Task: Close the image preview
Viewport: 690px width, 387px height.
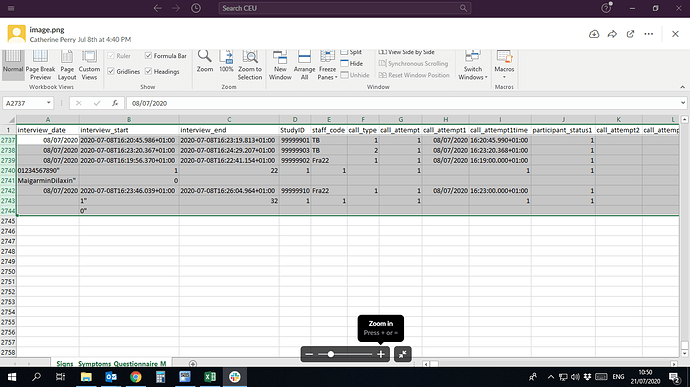Action: coord(675,34)
